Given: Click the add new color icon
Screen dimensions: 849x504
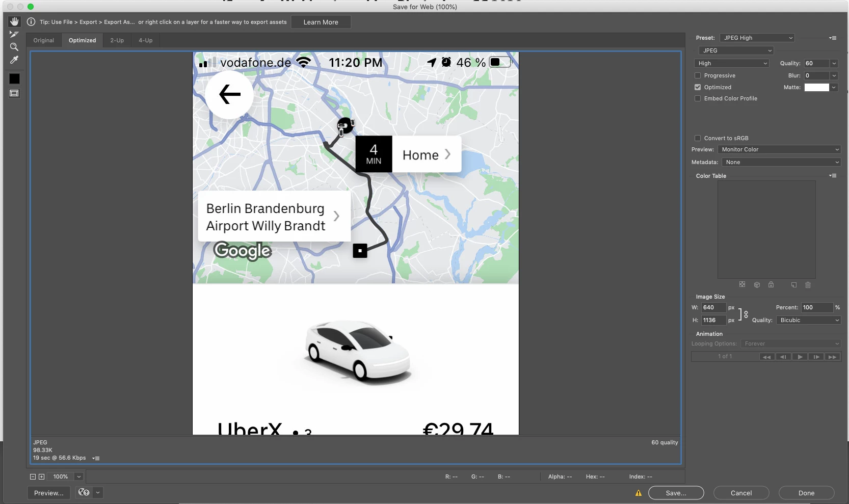Looking at the screenshot, I should click(x=793, y=284).
